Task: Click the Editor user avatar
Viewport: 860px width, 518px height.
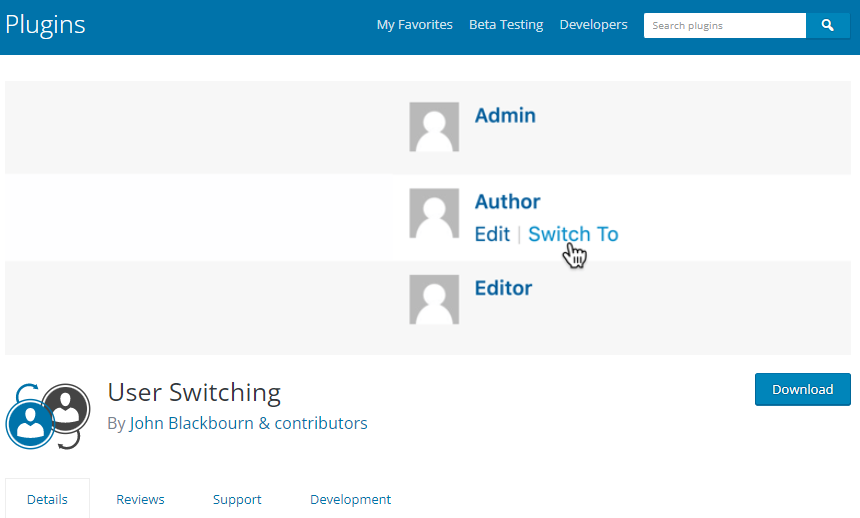Action: click(x=434, y=299)
